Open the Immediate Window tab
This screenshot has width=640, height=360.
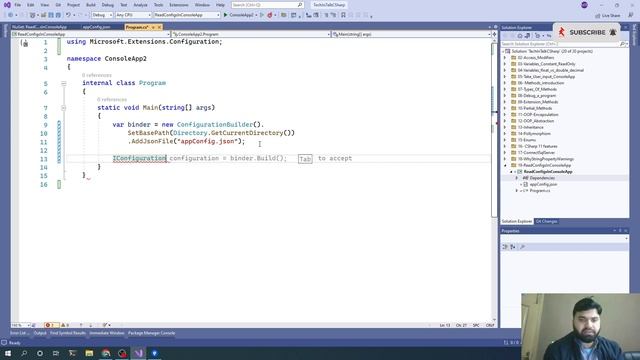tap(107, 333)
